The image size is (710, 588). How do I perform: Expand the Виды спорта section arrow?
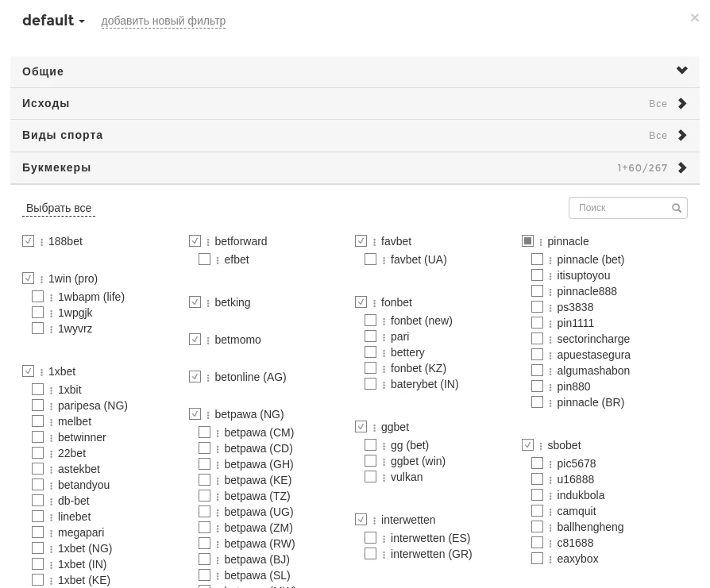[681, 136]
